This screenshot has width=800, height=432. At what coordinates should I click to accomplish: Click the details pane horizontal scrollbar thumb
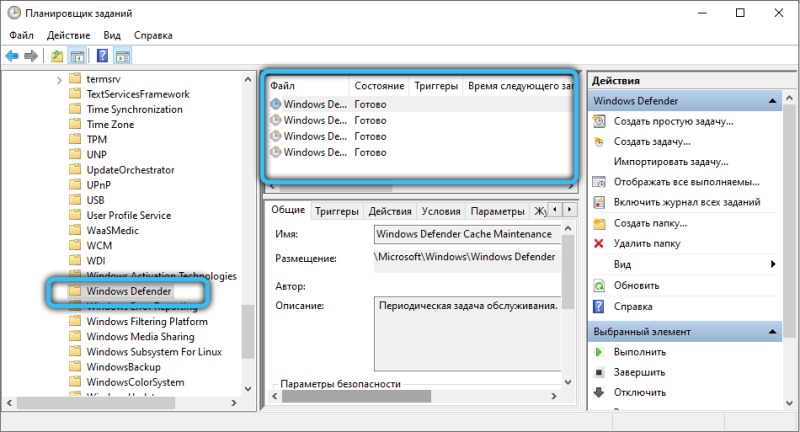point(356,396)
